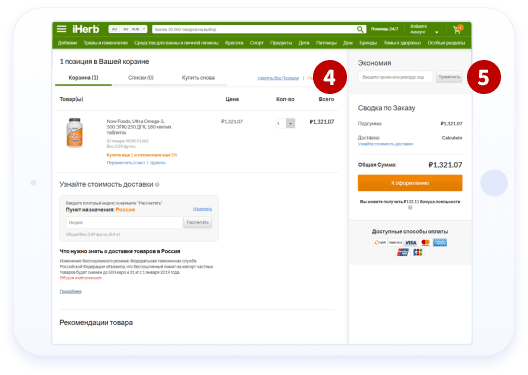This screenshot has width=528, height=375.
Task: Focus the promo or rewards code field
Action: pos(395,77)
